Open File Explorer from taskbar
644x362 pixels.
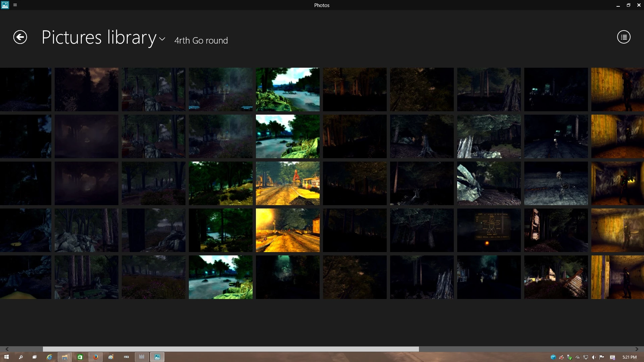(x=65, y=357)
